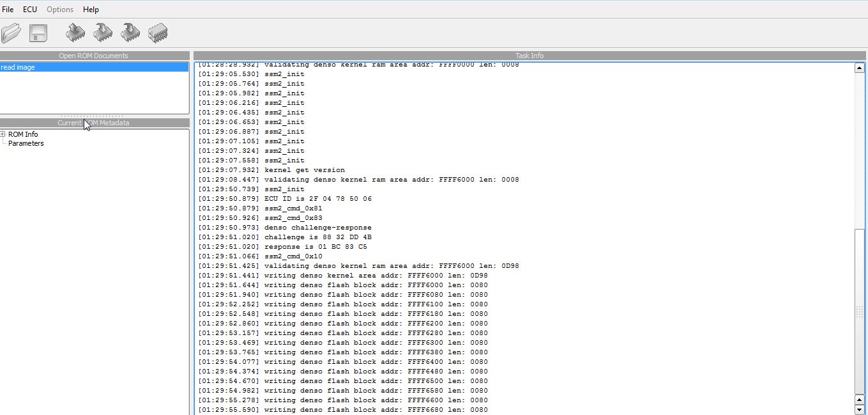Click Test Write icon beside the stacked-chips icon
Viewport: 868px width, 415px height.
130,33
